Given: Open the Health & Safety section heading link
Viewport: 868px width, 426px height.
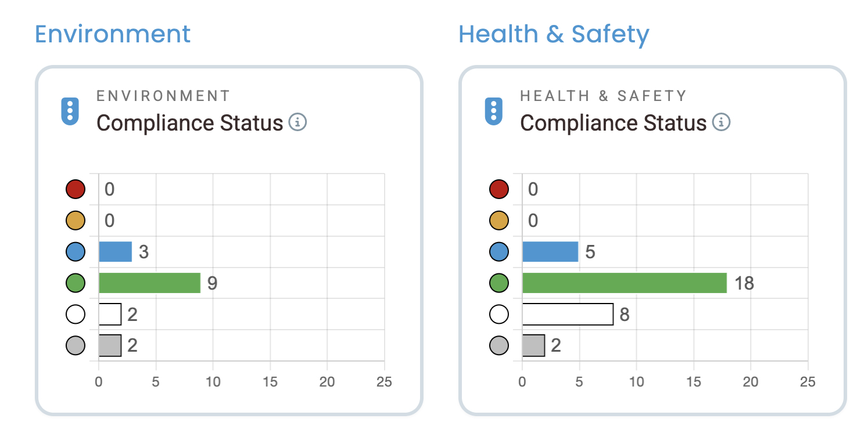Looking at the screenshot, I should click(x=554, y=34).
